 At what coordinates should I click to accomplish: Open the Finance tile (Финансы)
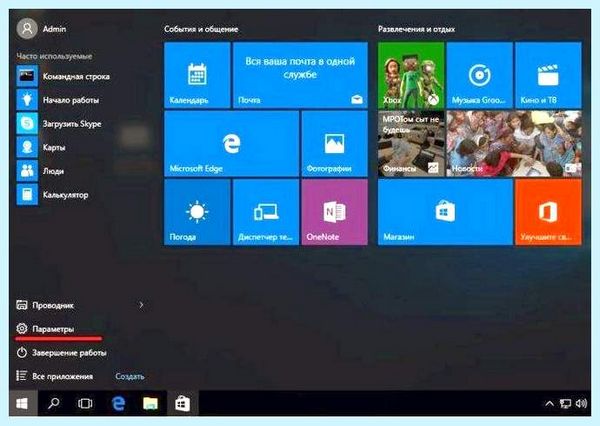point(411,144)
